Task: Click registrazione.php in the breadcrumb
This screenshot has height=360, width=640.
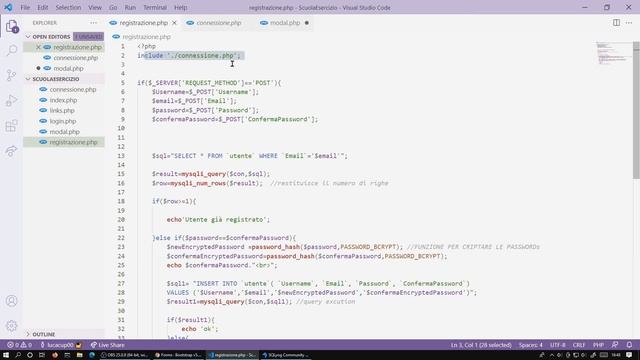Action: coord(147,37)
